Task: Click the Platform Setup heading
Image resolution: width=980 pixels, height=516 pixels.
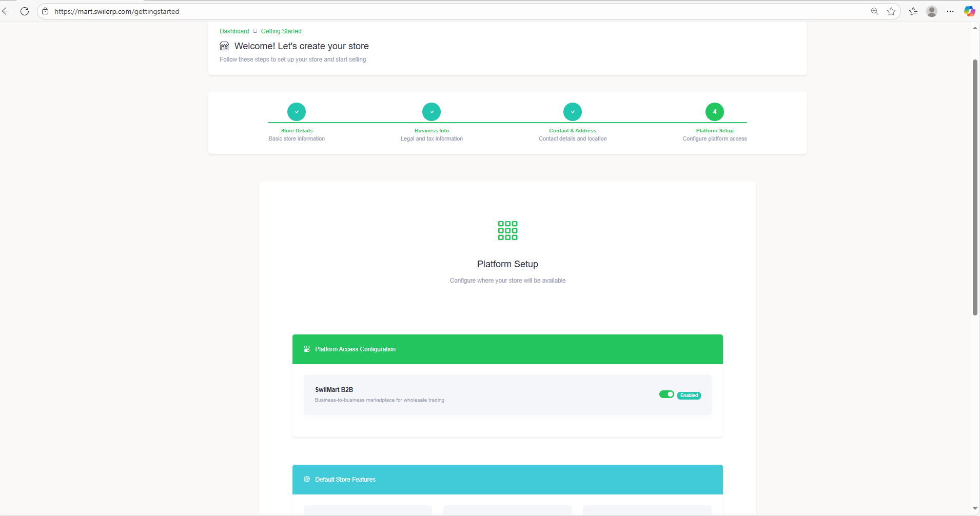Action: (507, 264)
